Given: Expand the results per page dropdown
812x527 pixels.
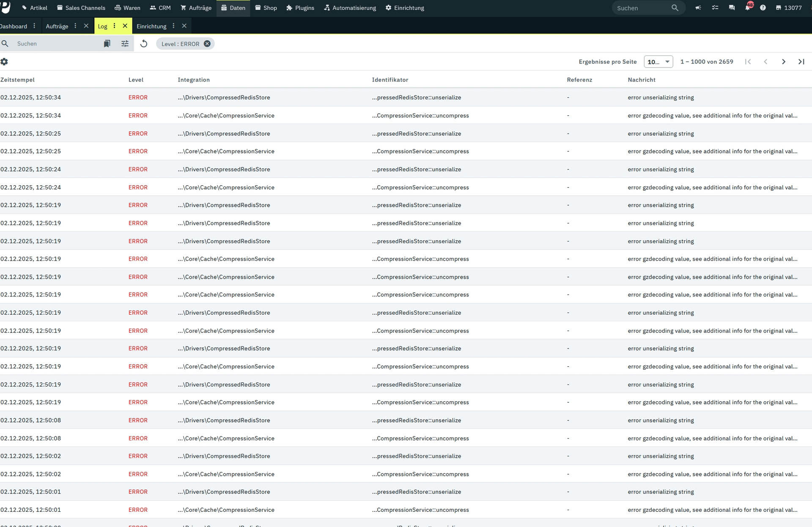Looking at the screenshot, I should pyautogui.click(x=658, y=62).
